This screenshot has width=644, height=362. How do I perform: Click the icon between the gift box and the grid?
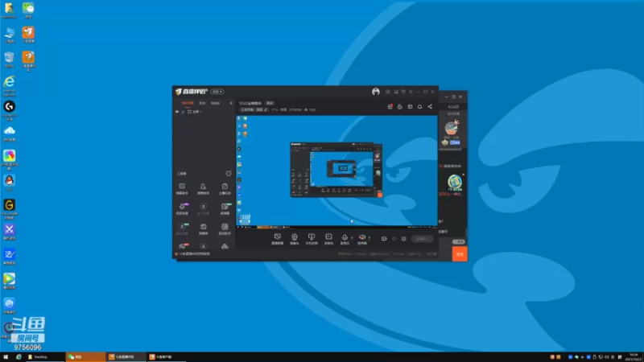point(399,107)
